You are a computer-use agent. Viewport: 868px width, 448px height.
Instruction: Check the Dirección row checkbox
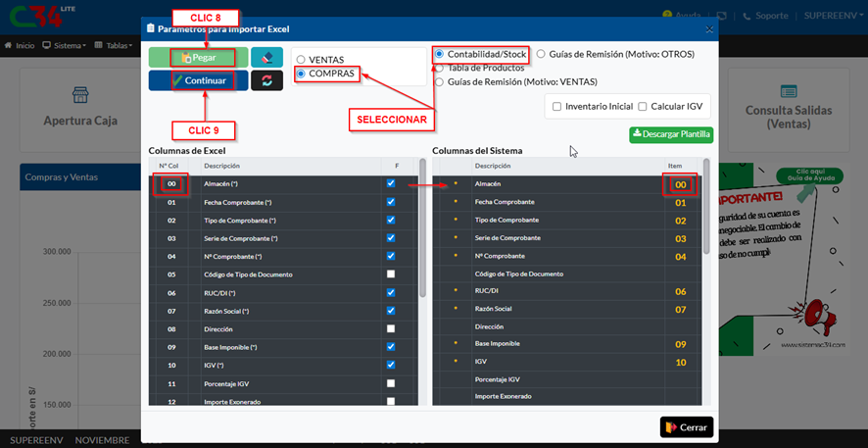click(391, 328)
